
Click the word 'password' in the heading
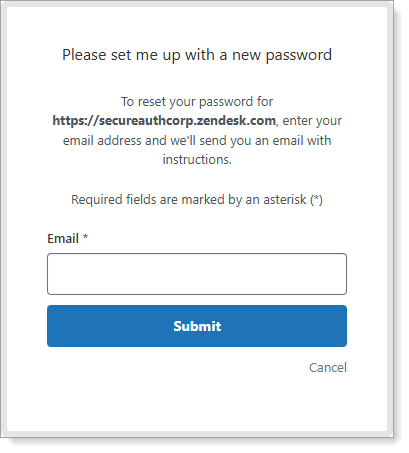coord(299,55)
